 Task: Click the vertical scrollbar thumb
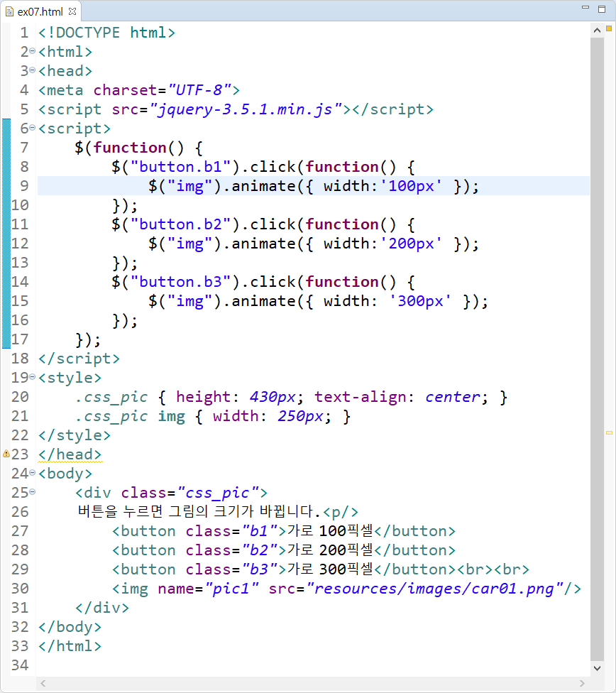[x=597, y=349]
